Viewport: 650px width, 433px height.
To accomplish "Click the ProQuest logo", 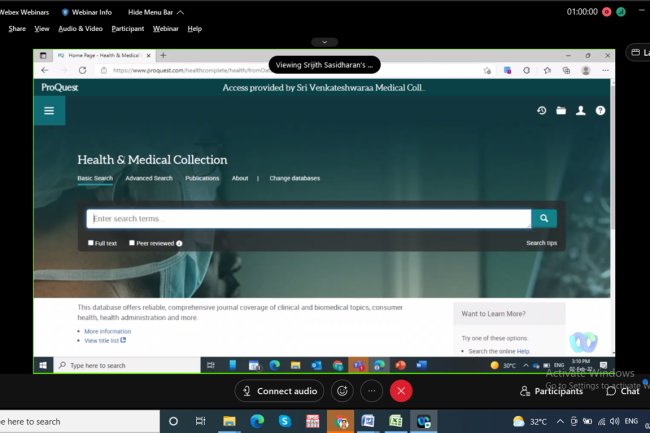I will tap(59, 87).
